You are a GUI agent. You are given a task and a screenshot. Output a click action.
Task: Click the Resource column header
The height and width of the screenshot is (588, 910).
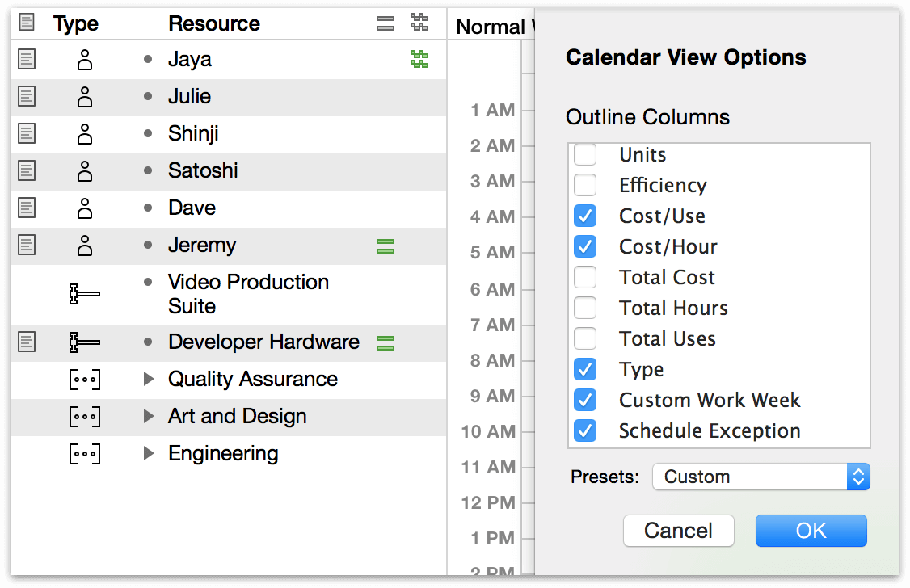click(x=213, y=24)
